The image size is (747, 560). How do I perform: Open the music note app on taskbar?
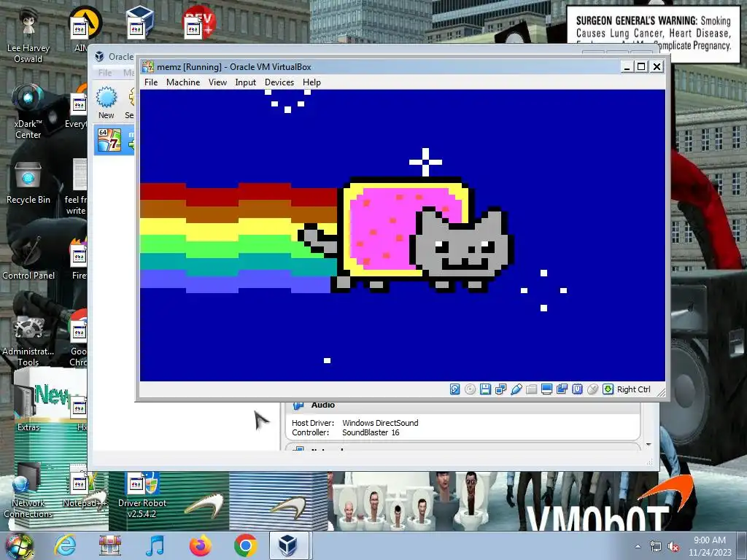155,545
